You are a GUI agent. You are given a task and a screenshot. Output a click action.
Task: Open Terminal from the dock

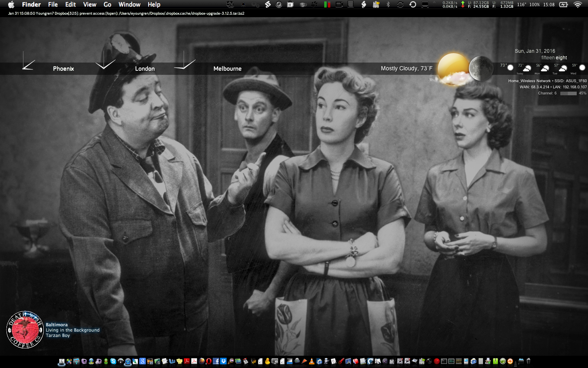pos(444,361)
